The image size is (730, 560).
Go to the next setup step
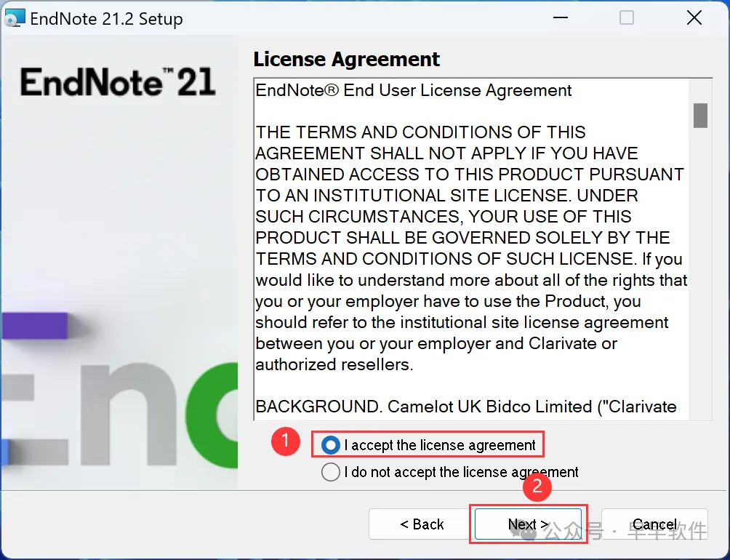pos(528,524)
